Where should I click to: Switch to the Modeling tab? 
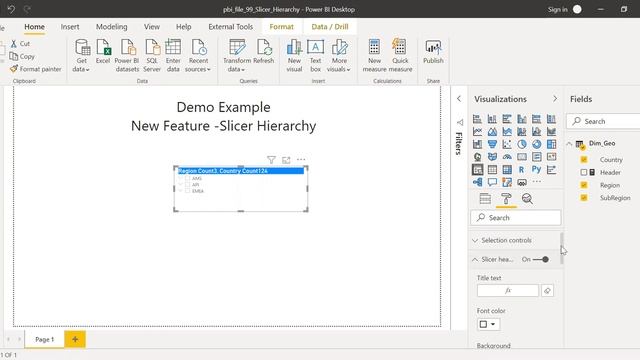[x=111, y=27]
